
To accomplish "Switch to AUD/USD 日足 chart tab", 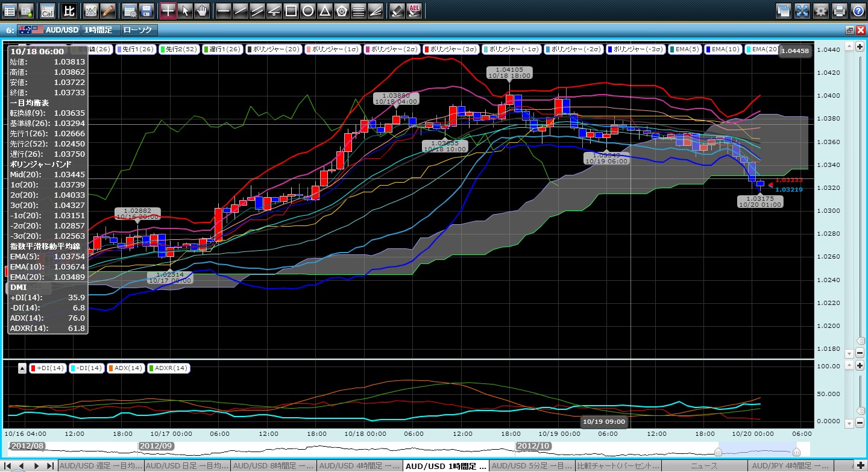I will [187, 466].
